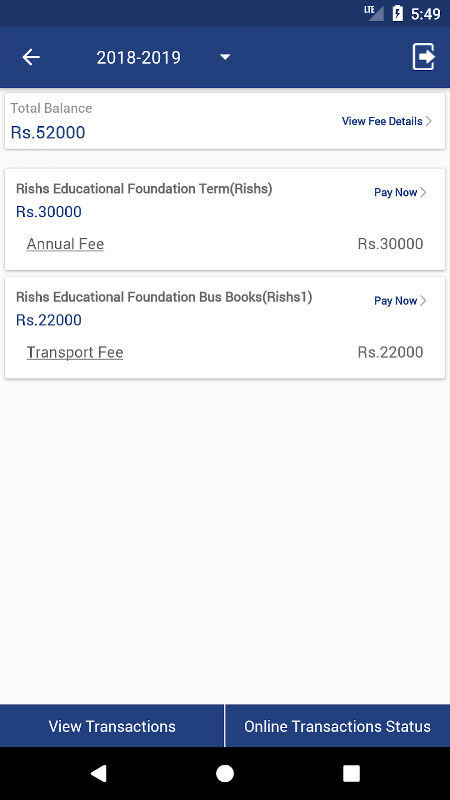450x800 pixels.
Task: Tap the back arrow in header
Action: coord(31,57)
